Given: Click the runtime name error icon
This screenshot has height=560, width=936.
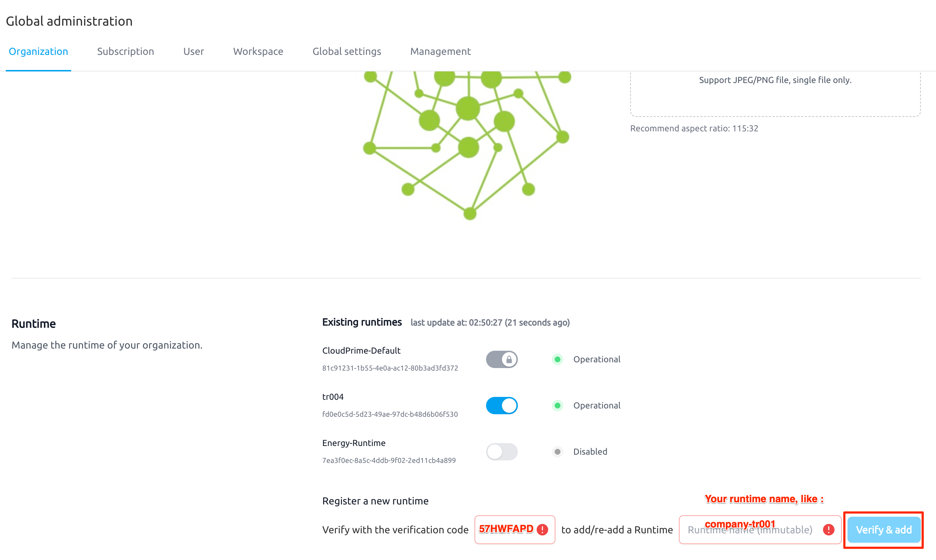Looking at the screenshot, I should tap(828, 529).
